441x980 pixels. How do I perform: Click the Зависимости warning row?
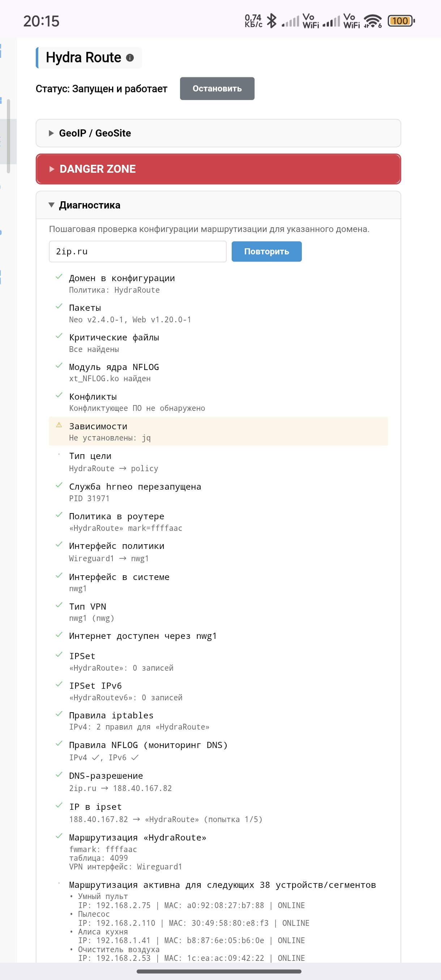coord(218,431)
